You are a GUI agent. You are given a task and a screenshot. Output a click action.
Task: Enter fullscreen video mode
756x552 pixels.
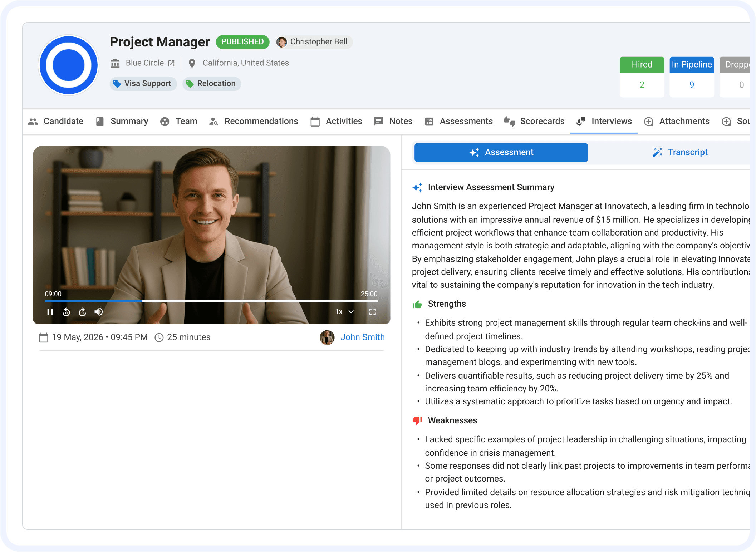372,312
